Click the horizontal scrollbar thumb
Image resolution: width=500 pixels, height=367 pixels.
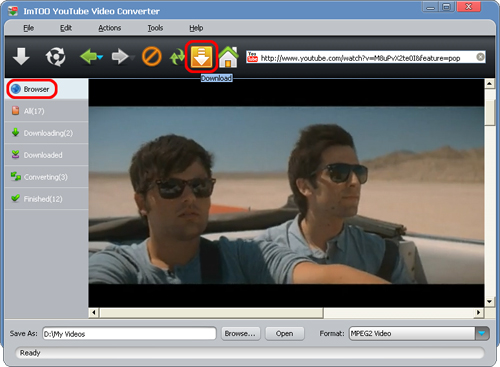click(211, 313)
